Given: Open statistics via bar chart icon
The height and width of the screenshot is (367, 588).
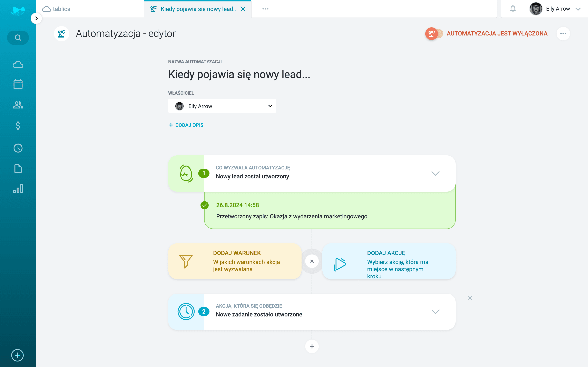Looking at the screenshot, I should click(x=18, y=189).
